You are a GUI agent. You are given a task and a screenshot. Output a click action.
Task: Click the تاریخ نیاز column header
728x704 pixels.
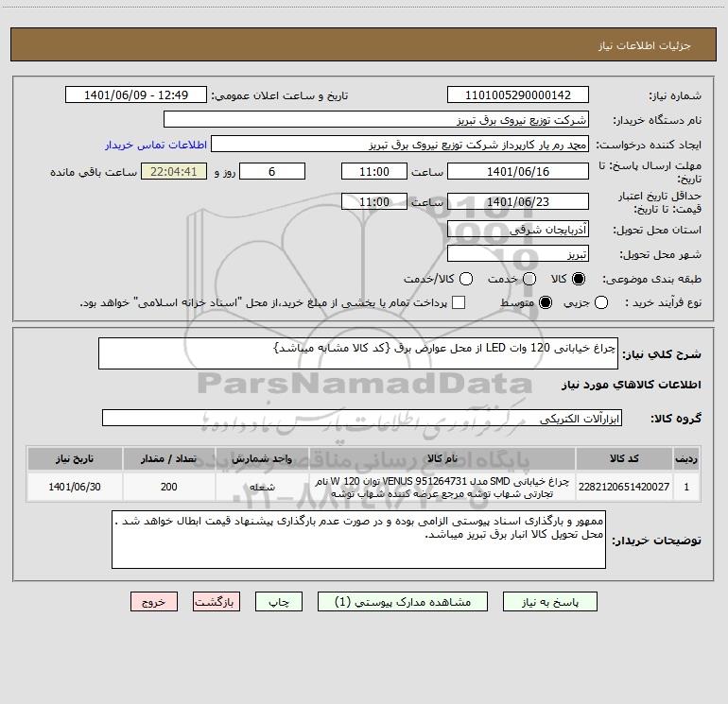[x=75, y=458]
